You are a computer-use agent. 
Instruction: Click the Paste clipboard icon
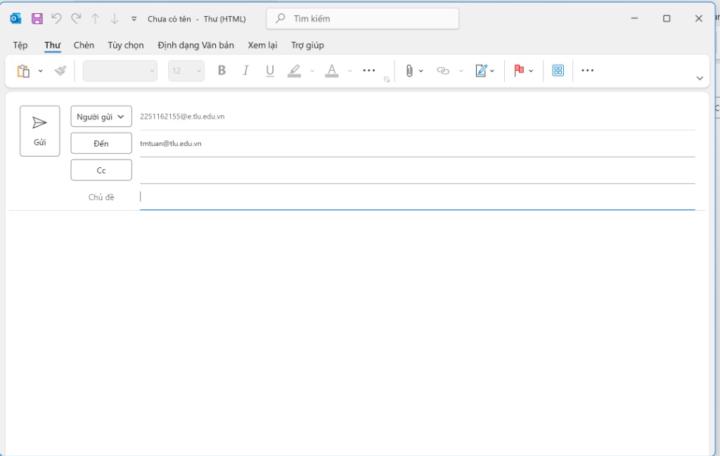click(x=23, y=71)
